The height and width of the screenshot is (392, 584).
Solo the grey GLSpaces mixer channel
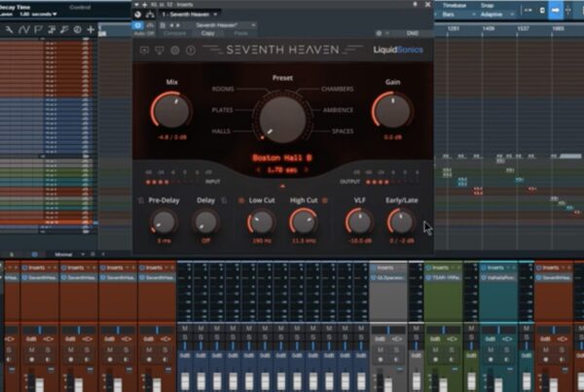click(396, 350)
